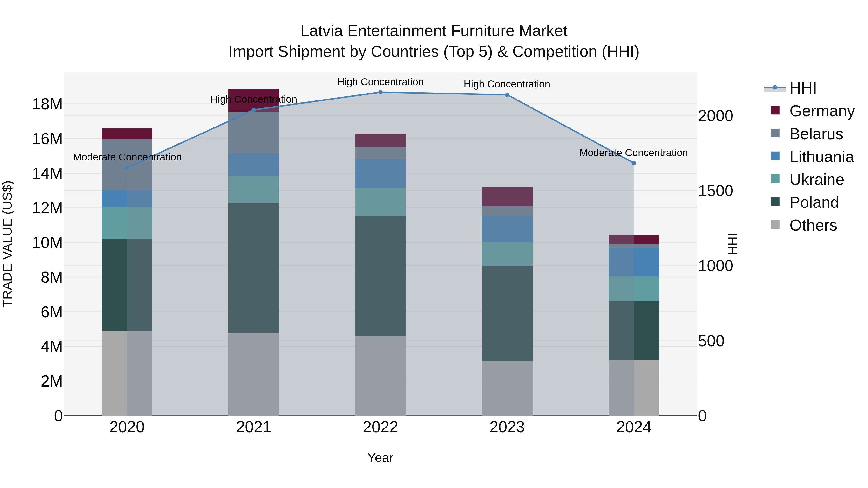The height and width of the screenshot is (488, 868).
Task: Click the 2021 Poland bar segment
Action: point(254,268)
